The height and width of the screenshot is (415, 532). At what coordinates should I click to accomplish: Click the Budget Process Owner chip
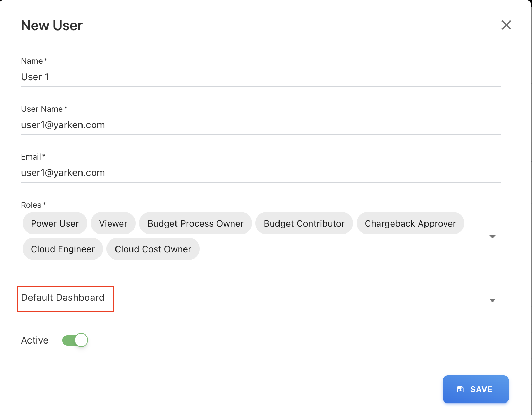196,223
